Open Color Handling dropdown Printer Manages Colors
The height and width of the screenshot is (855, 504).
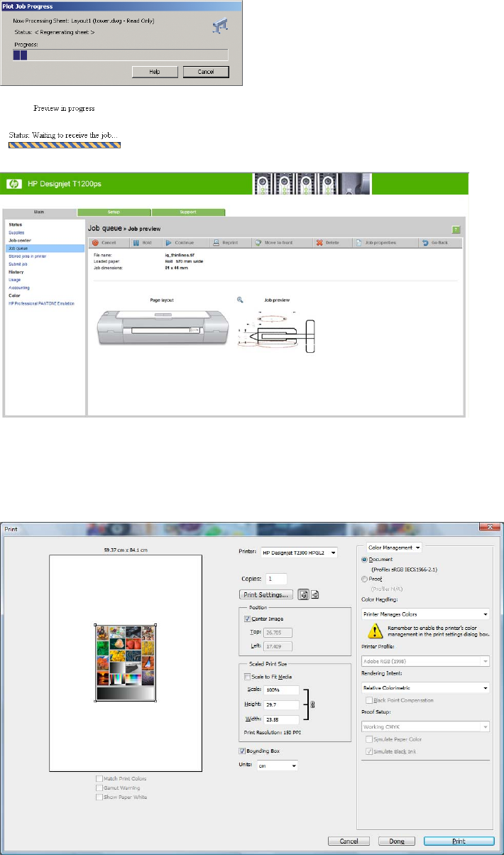tap(426, 614)
